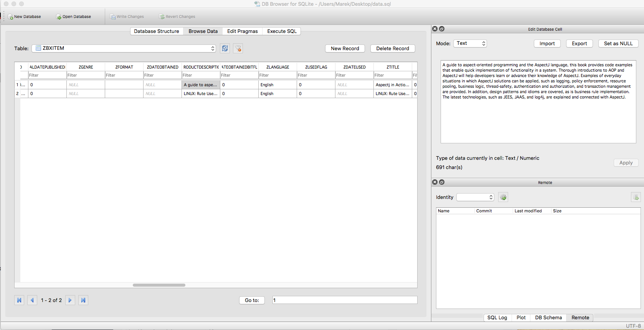
Task: Click the New Record button
Action: tap(345, 48)
